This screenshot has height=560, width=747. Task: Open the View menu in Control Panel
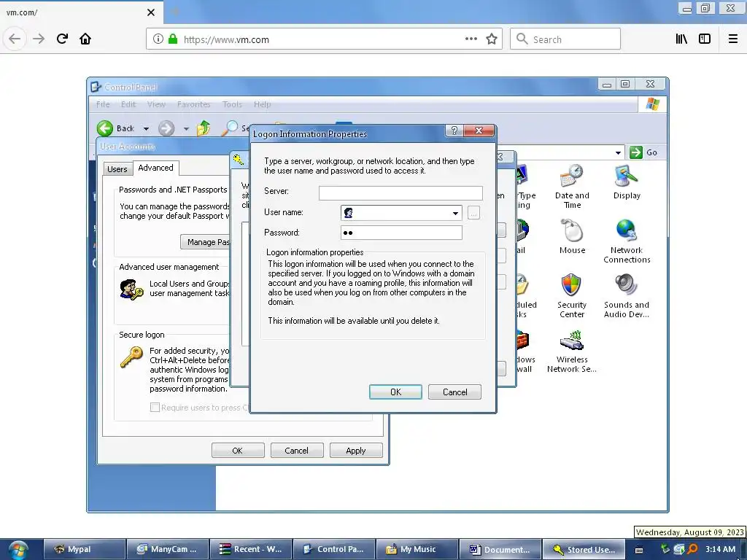pyautogui.click(x=156, y=104)
